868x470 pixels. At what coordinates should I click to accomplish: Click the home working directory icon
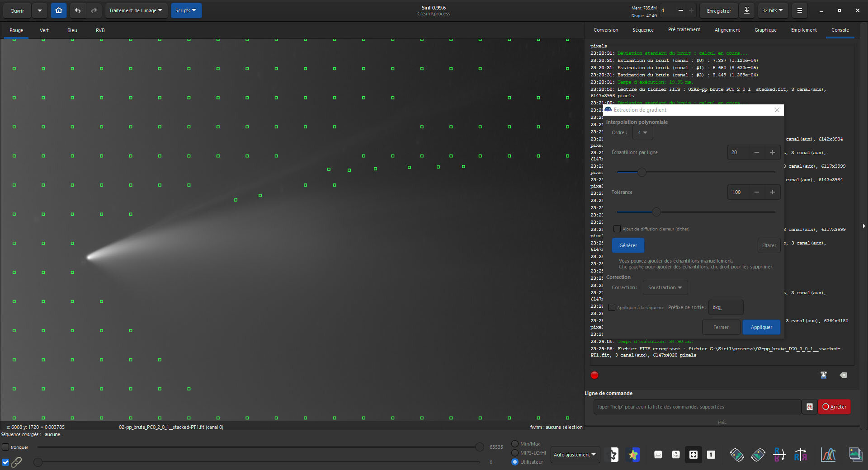pyautogui.click(x=59, y=10)
